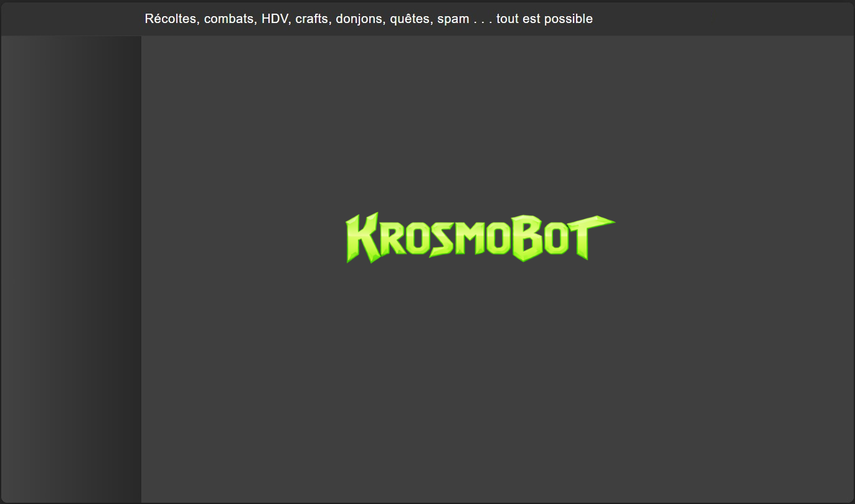This screenshot has height=504, width=855.
Task: Click the KrosmoBot logo
Action: click(480, 238)
